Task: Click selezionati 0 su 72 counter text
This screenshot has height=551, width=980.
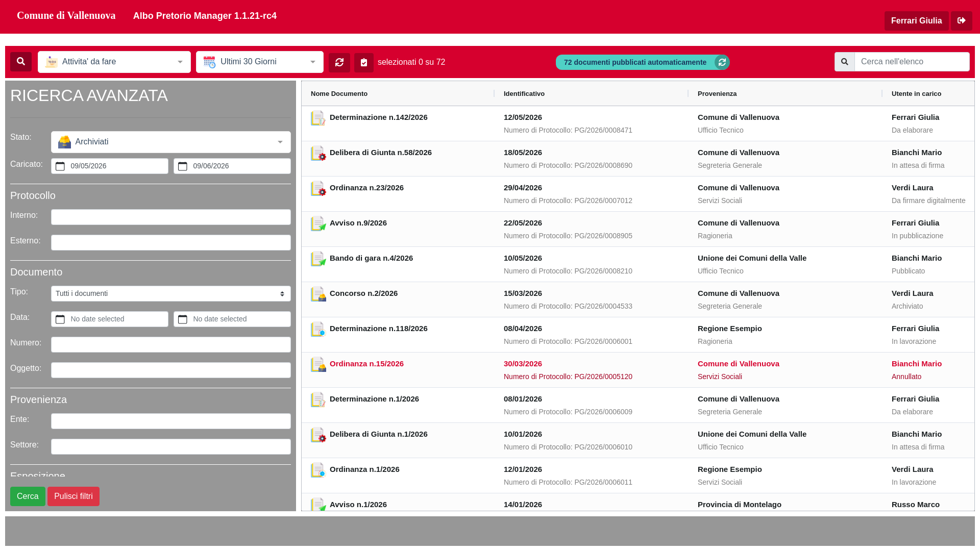Action: 411,62
